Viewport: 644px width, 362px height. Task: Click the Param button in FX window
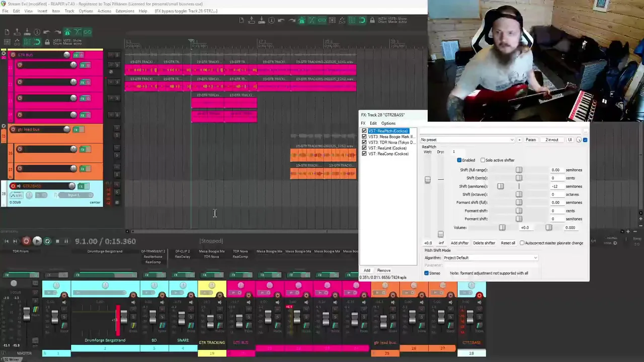pos(531,140)
